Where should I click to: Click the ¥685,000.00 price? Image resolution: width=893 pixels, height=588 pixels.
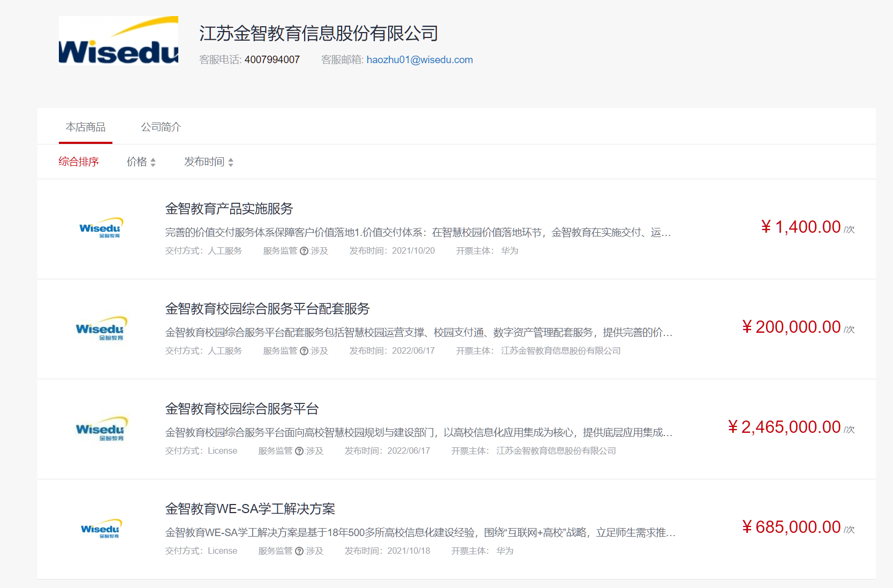[x=791, y=527]
